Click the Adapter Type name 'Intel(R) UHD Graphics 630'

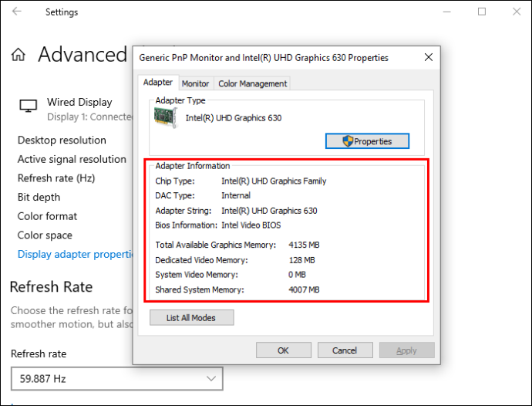(234, 118)
